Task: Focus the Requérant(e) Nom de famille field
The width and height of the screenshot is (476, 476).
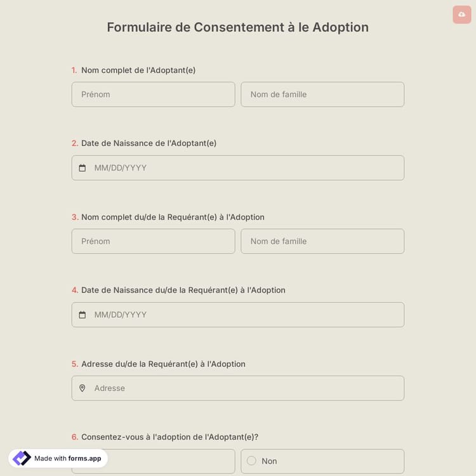Action: point(322,241)
